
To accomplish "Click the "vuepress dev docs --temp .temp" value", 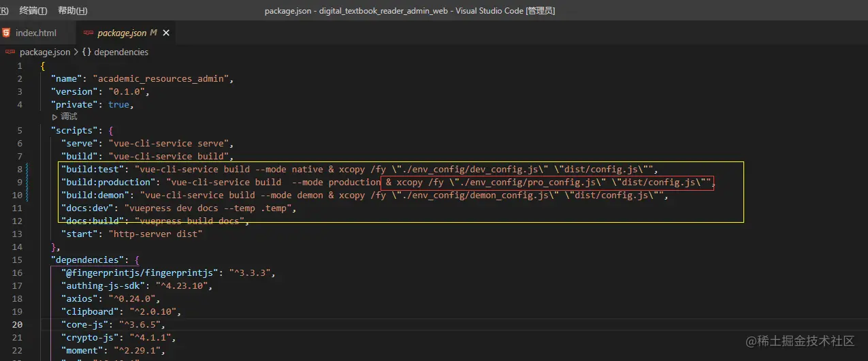I will click(209, 208).
